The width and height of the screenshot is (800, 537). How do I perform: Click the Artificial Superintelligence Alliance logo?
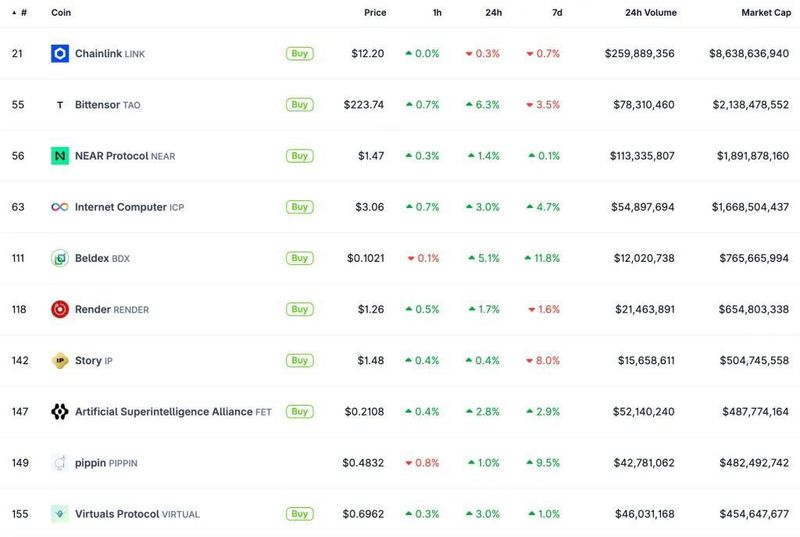(x=59, y=411)
